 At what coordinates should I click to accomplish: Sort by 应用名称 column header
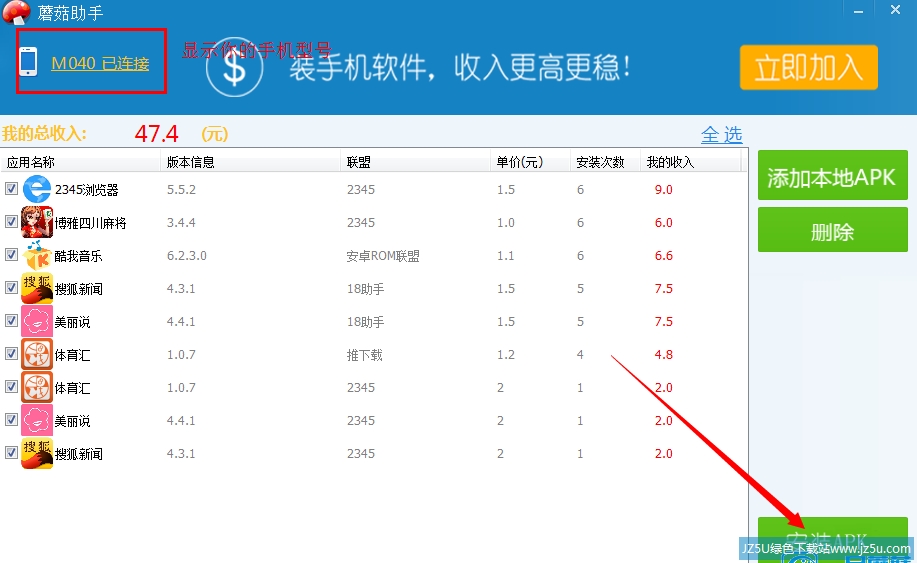[81, 162]
